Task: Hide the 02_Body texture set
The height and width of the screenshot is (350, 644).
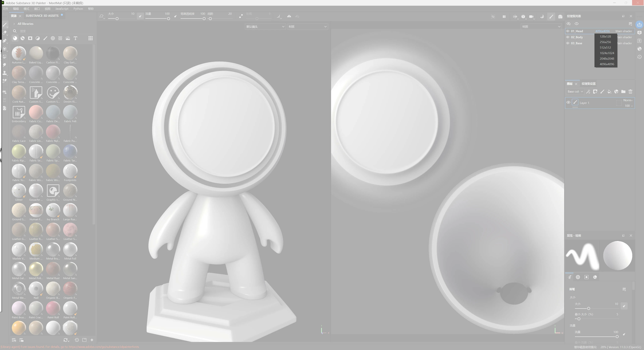Action: (568, 37)
